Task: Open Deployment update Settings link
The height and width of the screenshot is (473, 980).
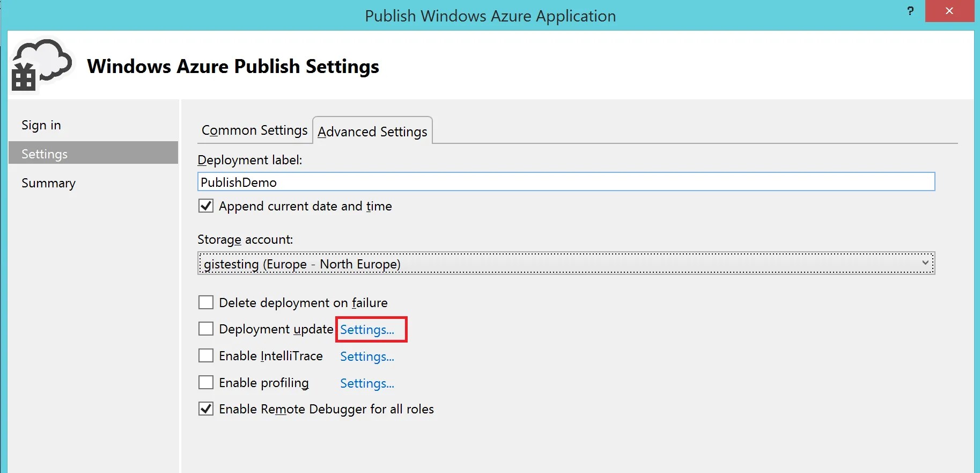Action: [367, 330]
